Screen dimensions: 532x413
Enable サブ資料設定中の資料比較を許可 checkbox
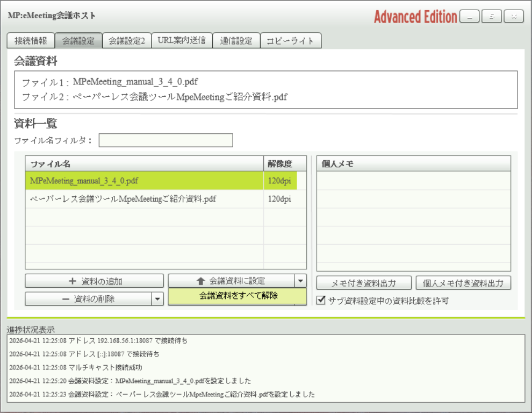tap(321, 301)
